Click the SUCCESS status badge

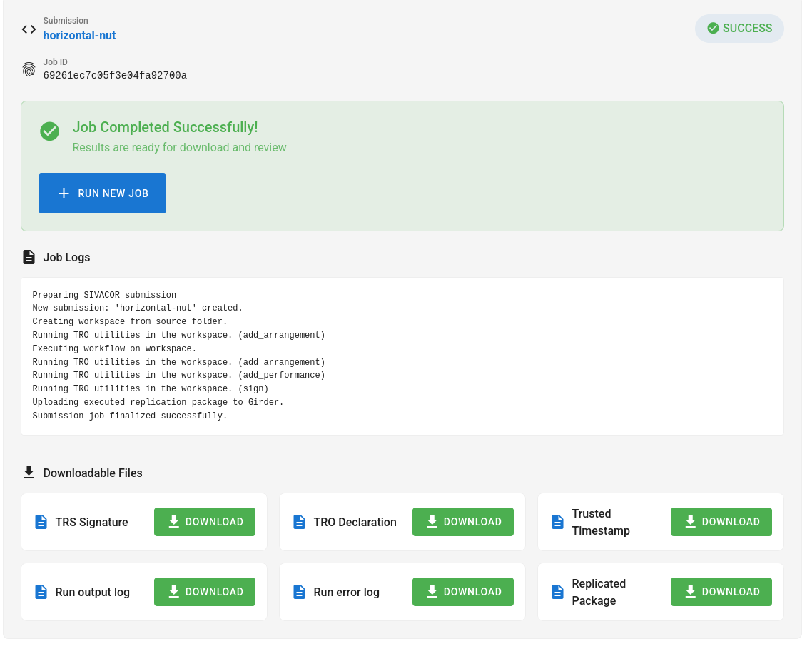coord(739,29)
